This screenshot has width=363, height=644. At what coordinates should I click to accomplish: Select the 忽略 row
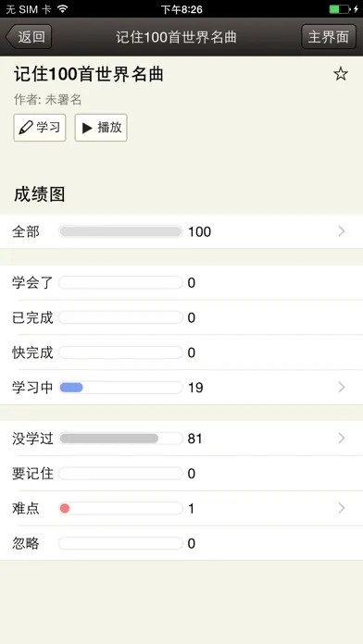pos(181,543)
